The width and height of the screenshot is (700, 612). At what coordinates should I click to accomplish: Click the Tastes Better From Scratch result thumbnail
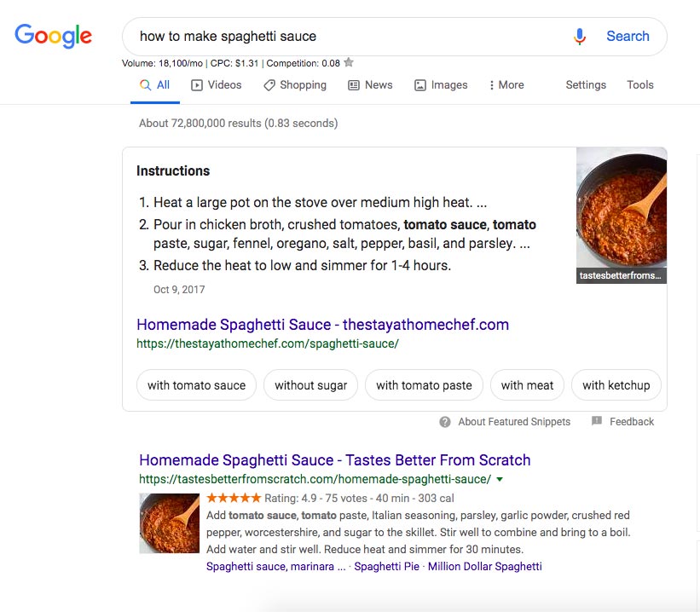(169, 523)
